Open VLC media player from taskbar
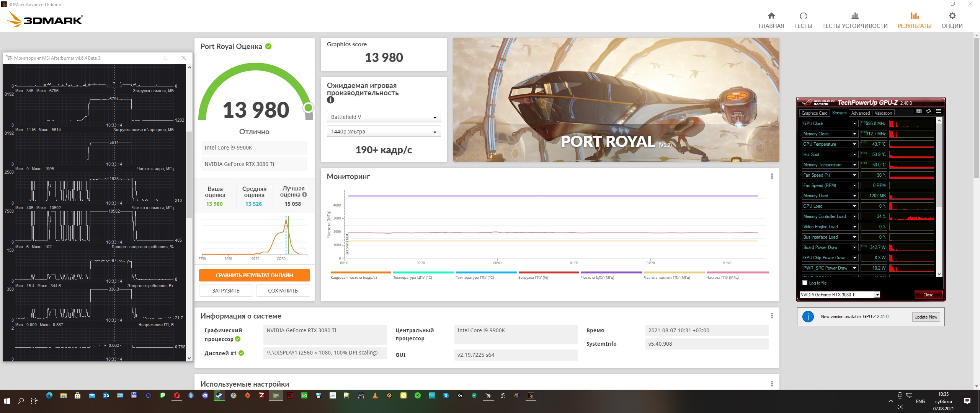Image resolution: width=980 pixels, height=413 pixels. pyautogui.click(x=375, y=396)
